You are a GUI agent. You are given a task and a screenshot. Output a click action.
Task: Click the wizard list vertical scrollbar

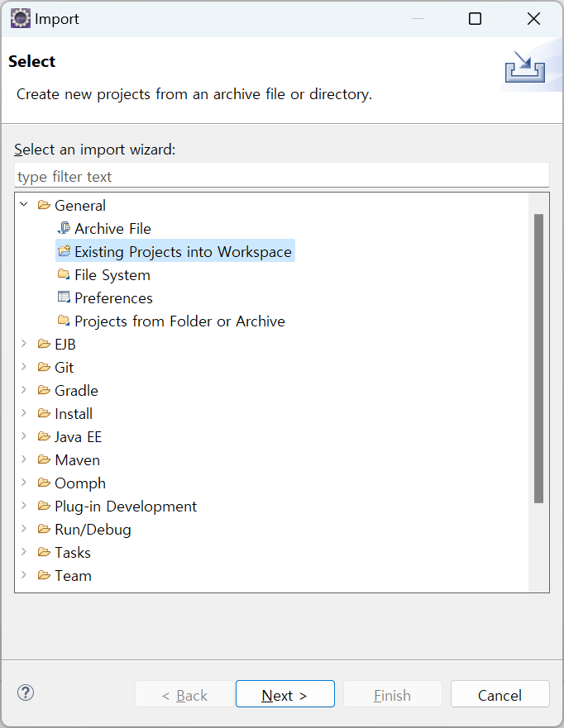coord(539,358)
